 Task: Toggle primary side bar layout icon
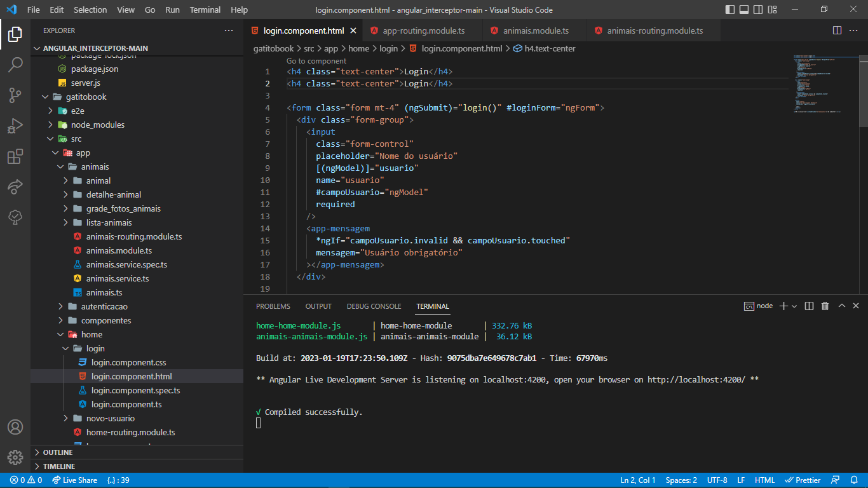[729, 10]
